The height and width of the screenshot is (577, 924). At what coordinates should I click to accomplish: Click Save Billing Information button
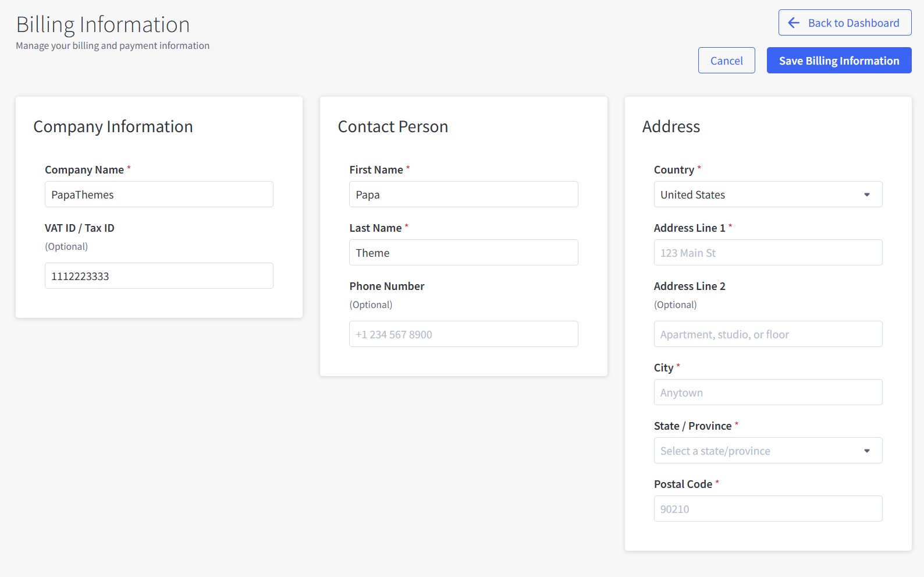[x=839, y=61]
